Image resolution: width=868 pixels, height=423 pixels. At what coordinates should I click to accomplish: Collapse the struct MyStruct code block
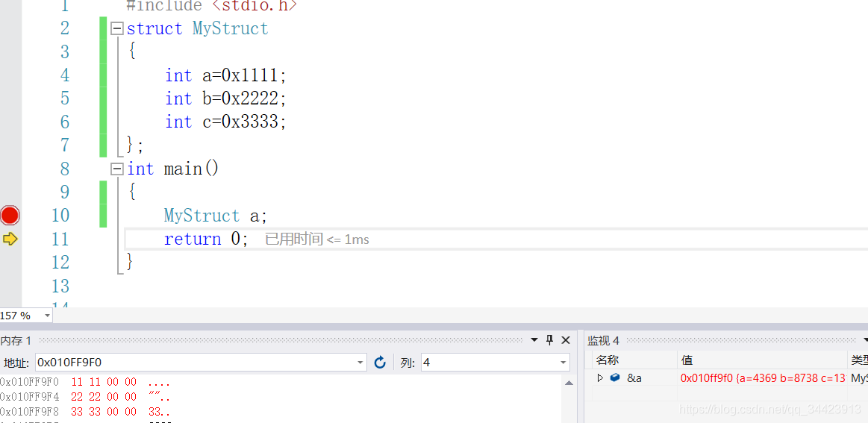[117, 29]
